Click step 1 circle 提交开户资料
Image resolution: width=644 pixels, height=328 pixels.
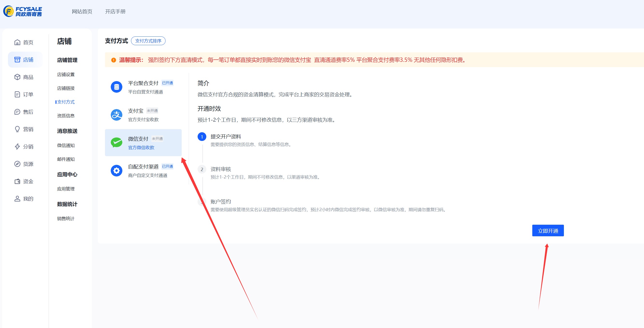[x=202, y=137]
